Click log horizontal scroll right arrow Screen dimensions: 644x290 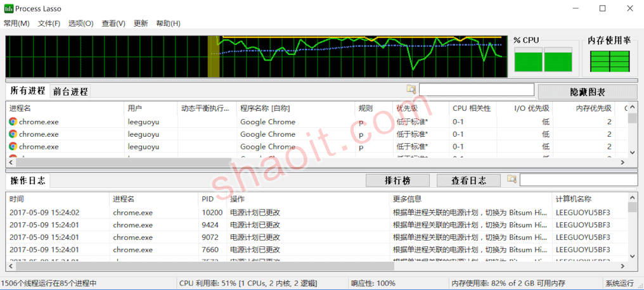point(622,266)
